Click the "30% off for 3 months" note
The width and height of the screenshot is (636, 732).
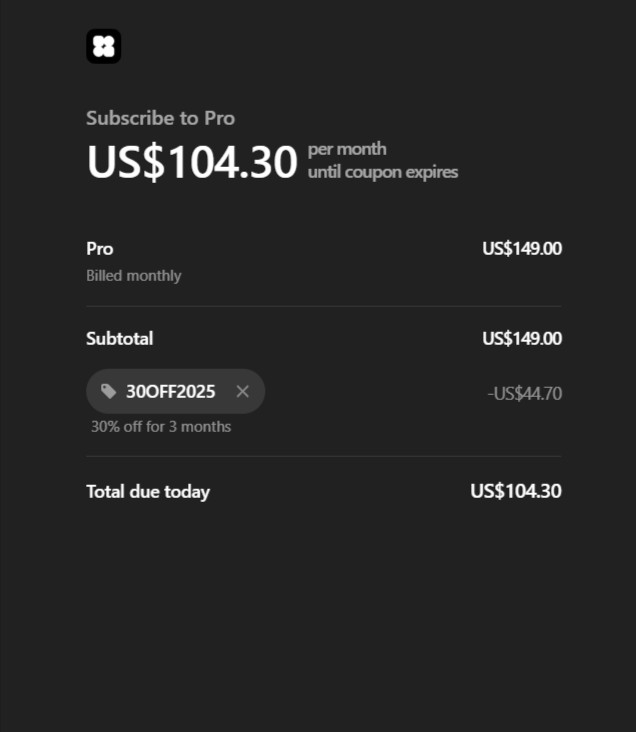161,426
